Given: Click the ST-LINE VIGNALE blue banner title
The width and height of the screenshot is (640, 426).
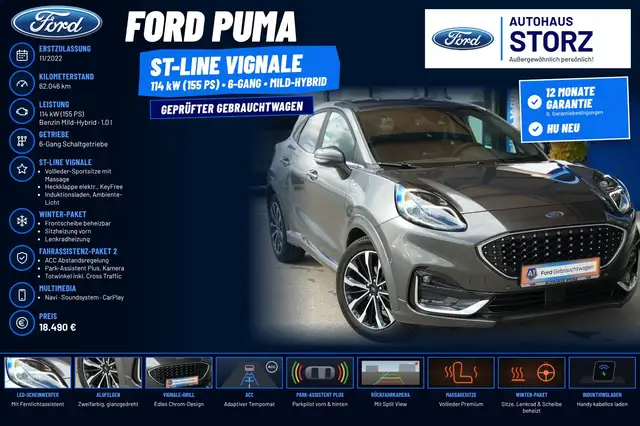Looking at the screenshot, I should click(226, 65).
